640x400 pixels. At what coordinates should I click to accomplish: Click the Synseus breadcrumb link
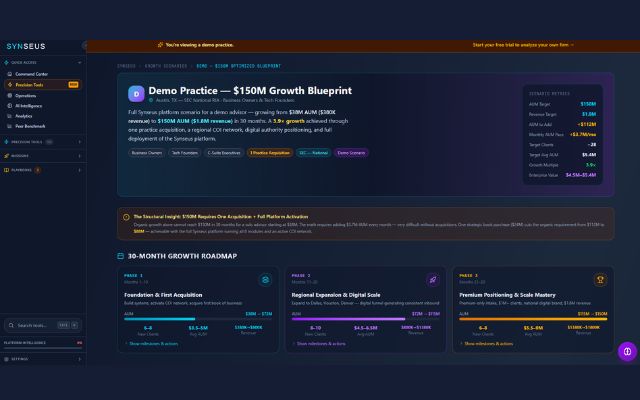[126, 66]
